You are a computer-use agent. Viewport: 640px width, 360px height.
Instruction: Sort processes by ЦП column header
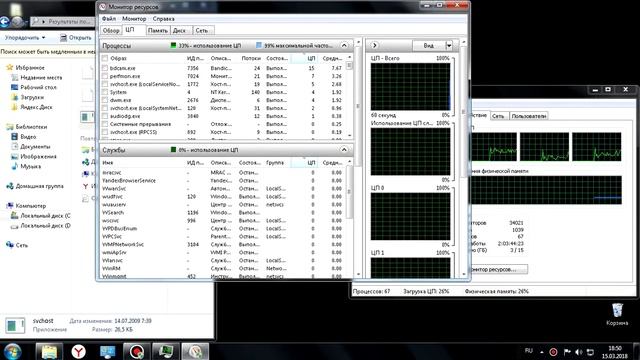[304, 58]
